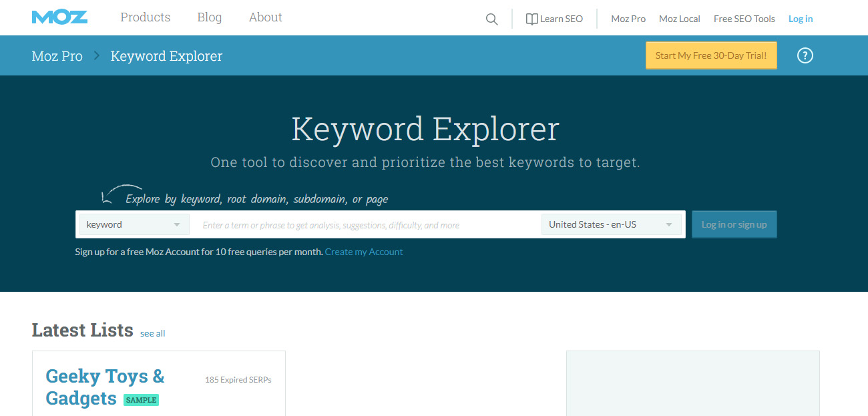Click the Latest Lists heading
This screenshot has width=868, height=416.
83,330
